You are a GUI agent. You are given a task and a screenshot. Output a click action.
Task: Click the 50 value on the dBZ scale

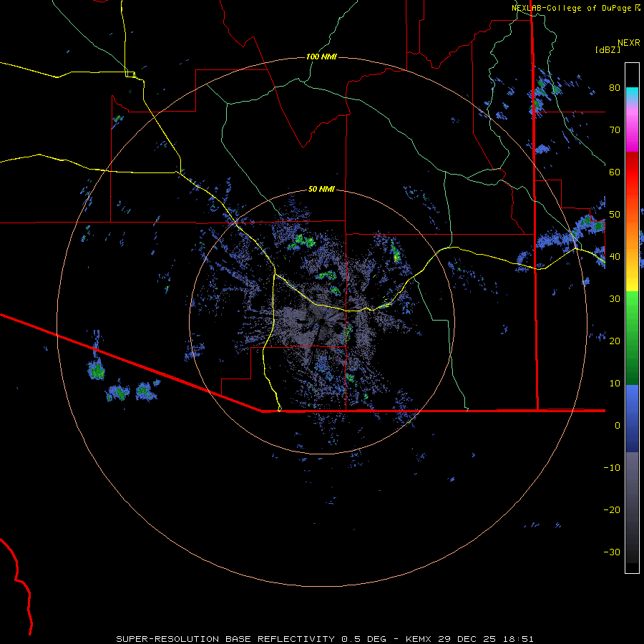[615, 215]
